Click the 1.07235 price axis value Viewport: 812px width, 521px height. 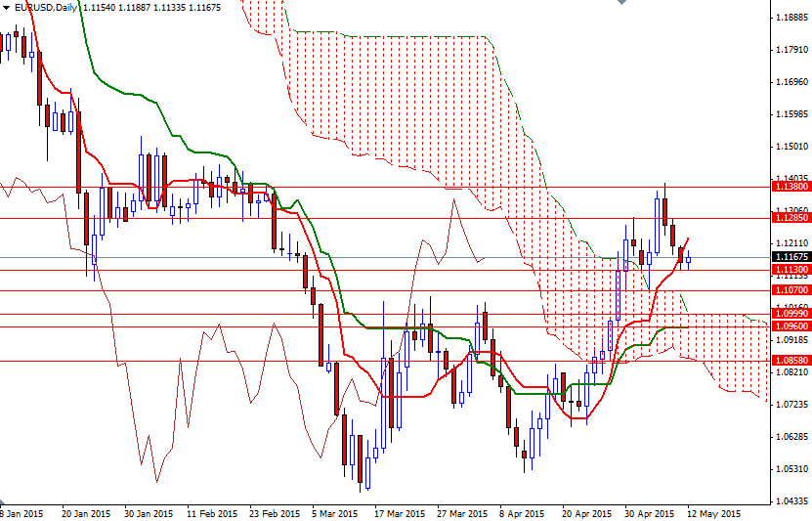(x=791, y=405)
